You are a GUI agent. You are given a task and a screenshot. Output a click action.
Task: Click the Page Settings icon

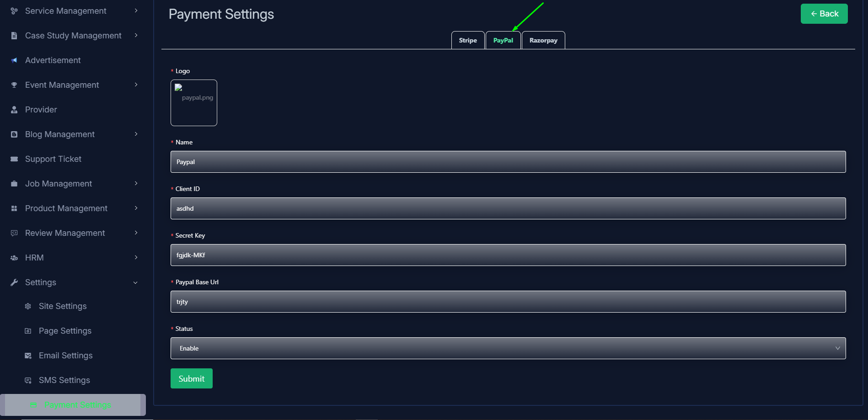[28, 331]
